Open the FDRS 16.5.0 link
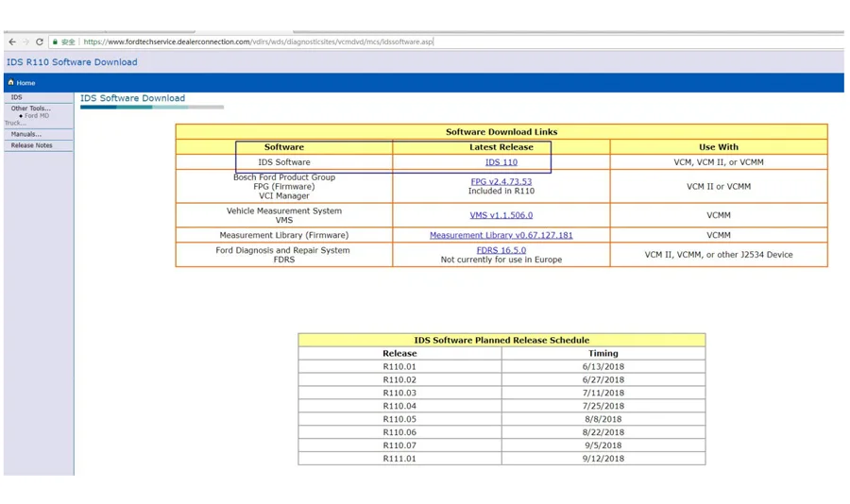The height and width of the screenshot is (504, 850). (x=501, y=250)
